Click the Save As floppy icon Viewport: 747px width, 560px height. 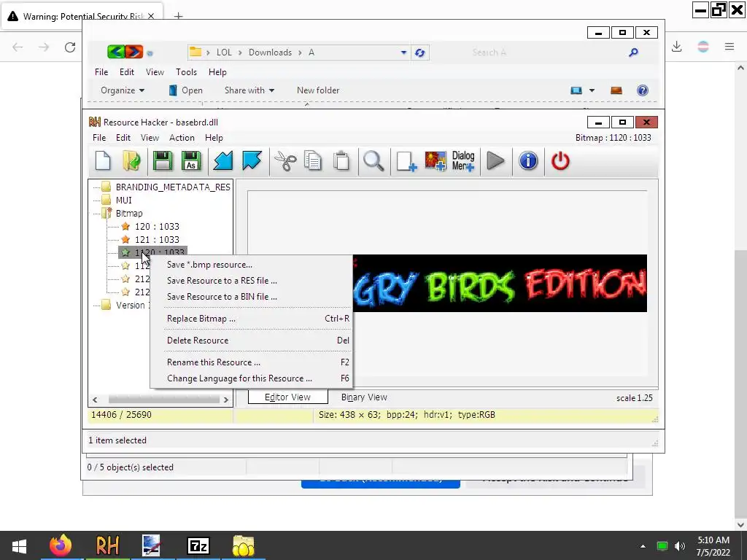click(x=191, y=161)
